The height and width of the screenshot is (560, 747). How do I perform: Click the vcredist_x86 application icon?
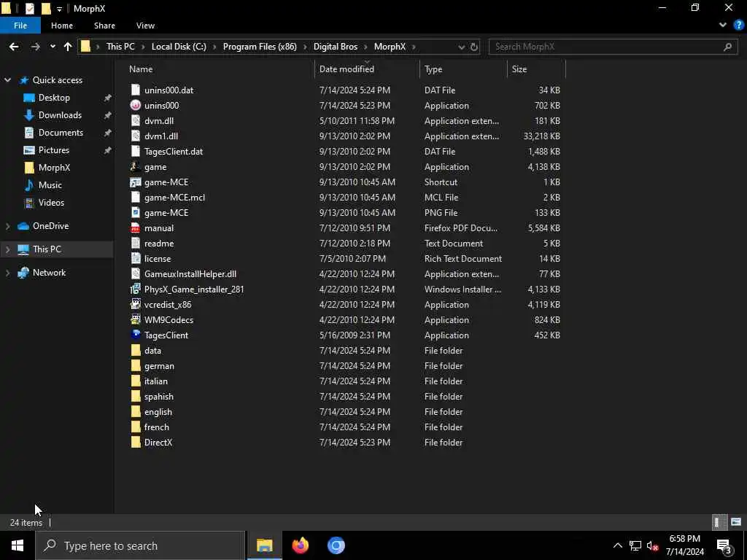point(136,304)
